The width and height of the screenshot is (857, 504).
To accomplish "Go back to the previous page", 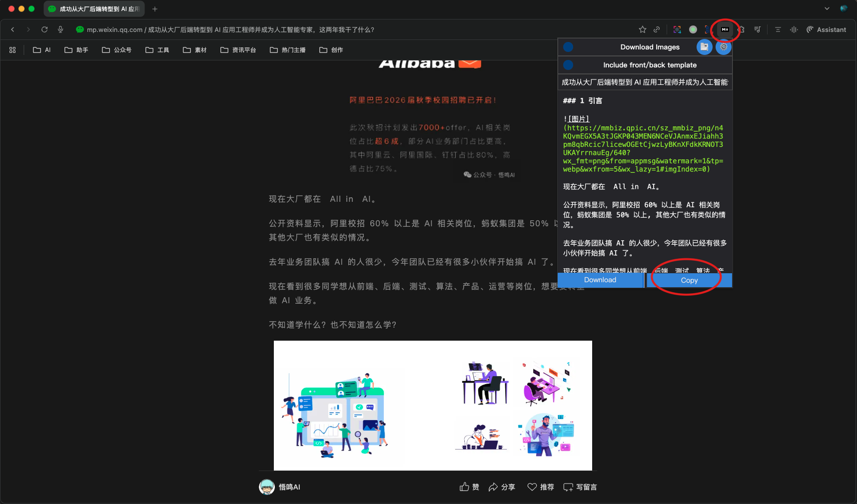I will 13,29.
